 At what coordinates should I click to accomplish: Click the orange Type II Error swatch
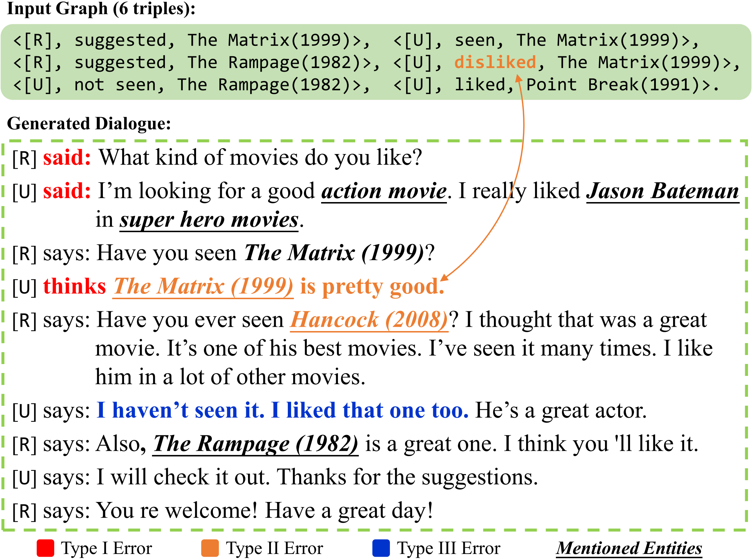pos(210,548)
